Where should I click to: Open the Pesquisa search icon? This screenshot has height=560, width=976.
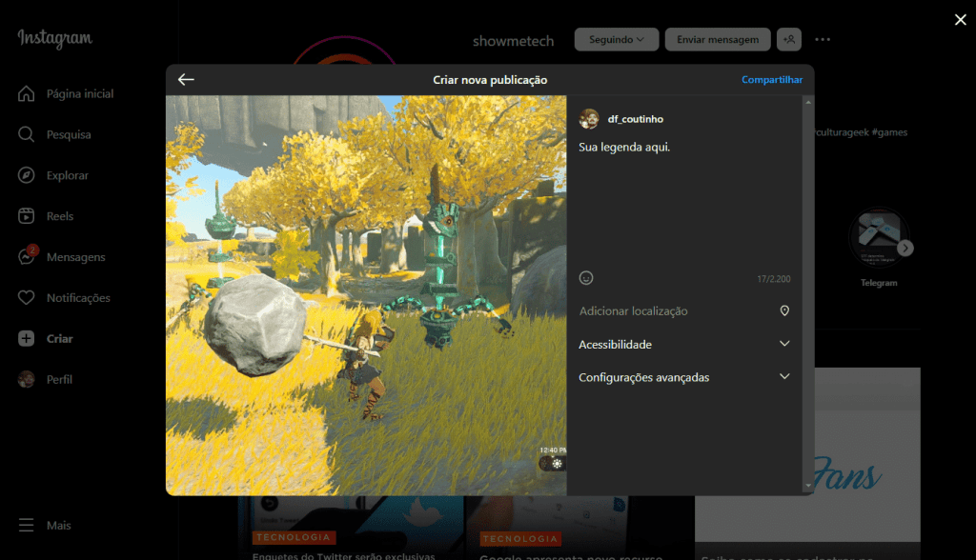[x=26, y=134]
